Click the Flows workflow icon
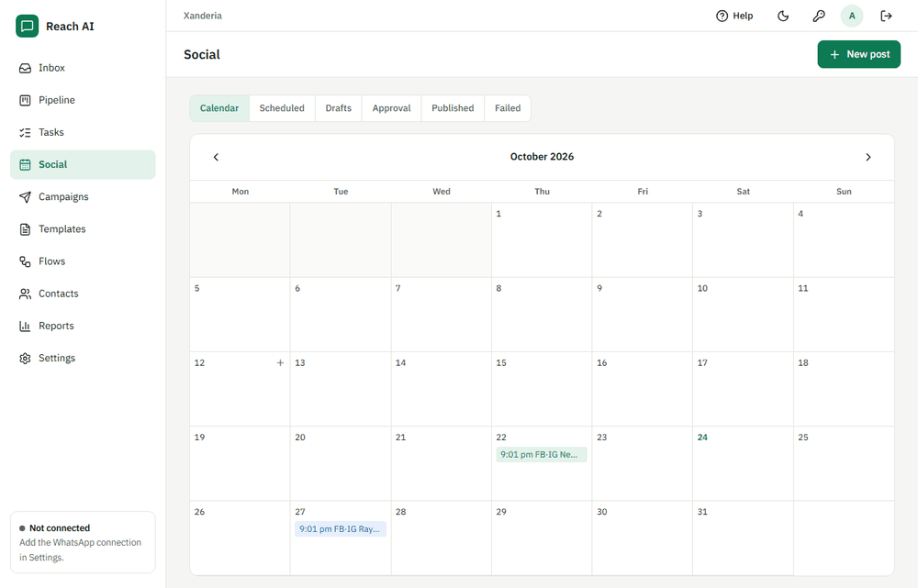 tap(25, 261)
